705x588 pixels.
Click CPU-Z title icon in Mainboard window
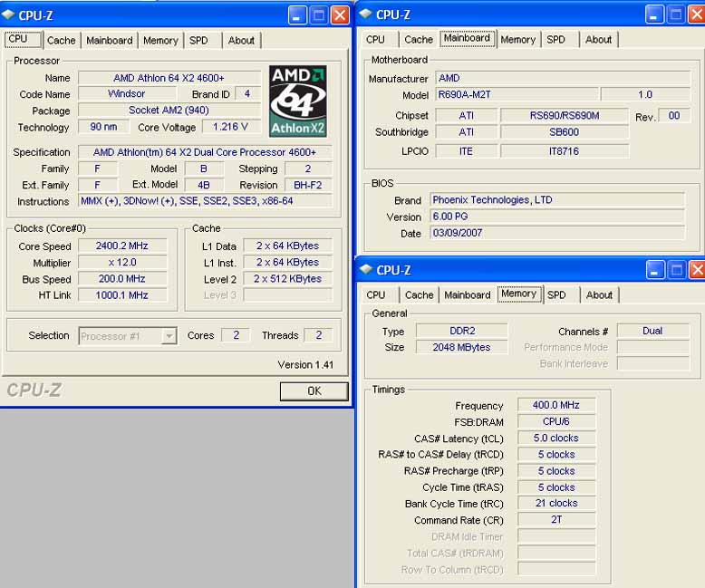pos(366,14)
